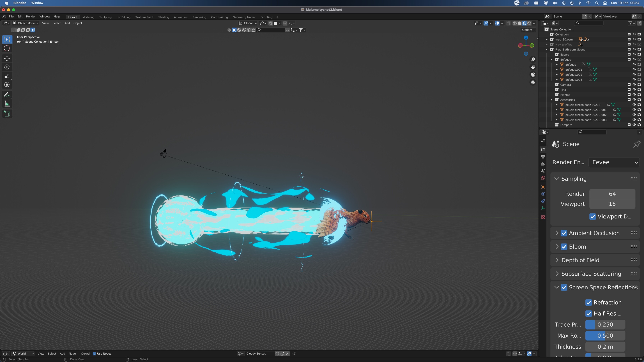Image resolution: width=644 pixels, height=362 pixels.
Task: Switch to the Shading workspace tab
Action: tap(164, 17)
